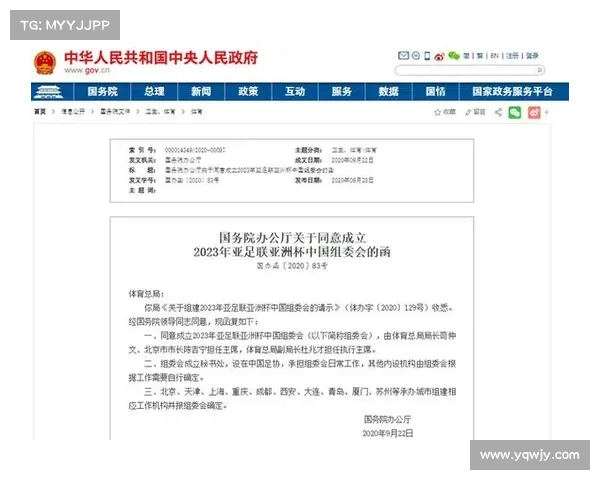This screenshot has width=600, height=480.
Task: Open the last breadcrumb item 体育
Action: coord(196,112)
